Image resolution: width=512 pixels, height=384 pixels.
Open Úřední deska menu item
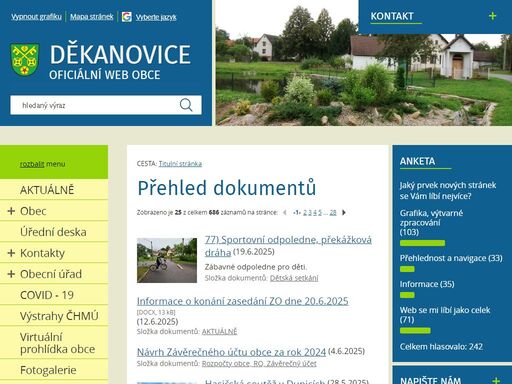click(54, 232)
